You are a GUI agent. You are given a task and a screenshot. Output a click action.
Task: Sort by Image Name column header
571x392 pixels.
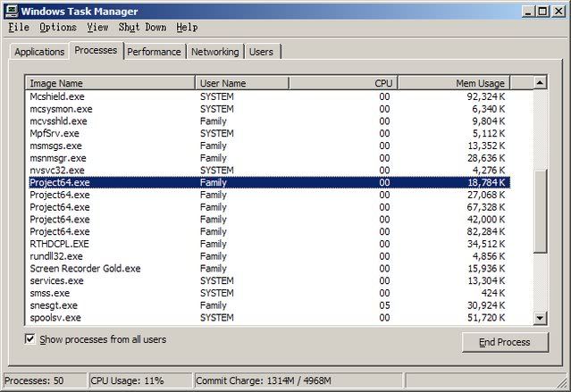click(110, 83)
